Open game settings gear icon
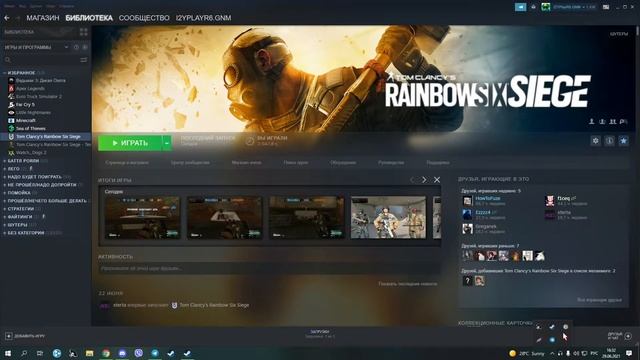 click(x=596, y=141)
